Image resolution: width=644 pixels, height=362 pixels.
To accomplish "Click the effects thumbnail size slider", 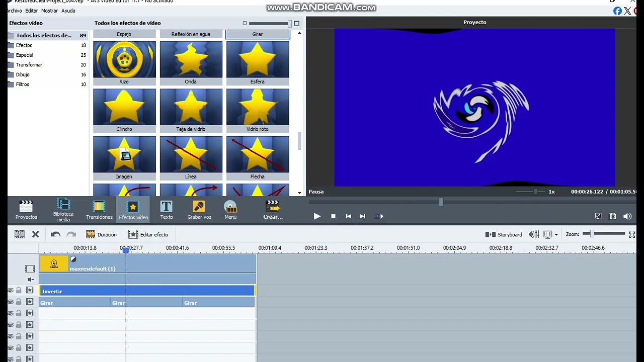I will (270, 23).
